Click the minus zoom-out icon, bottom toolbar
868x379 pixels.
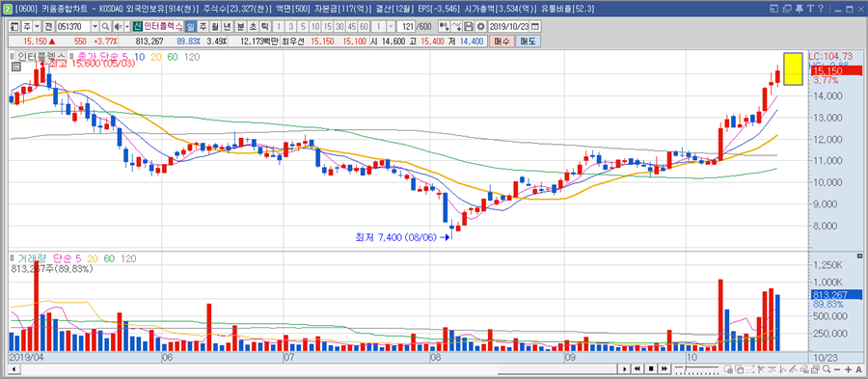click(x=837, y=369)
